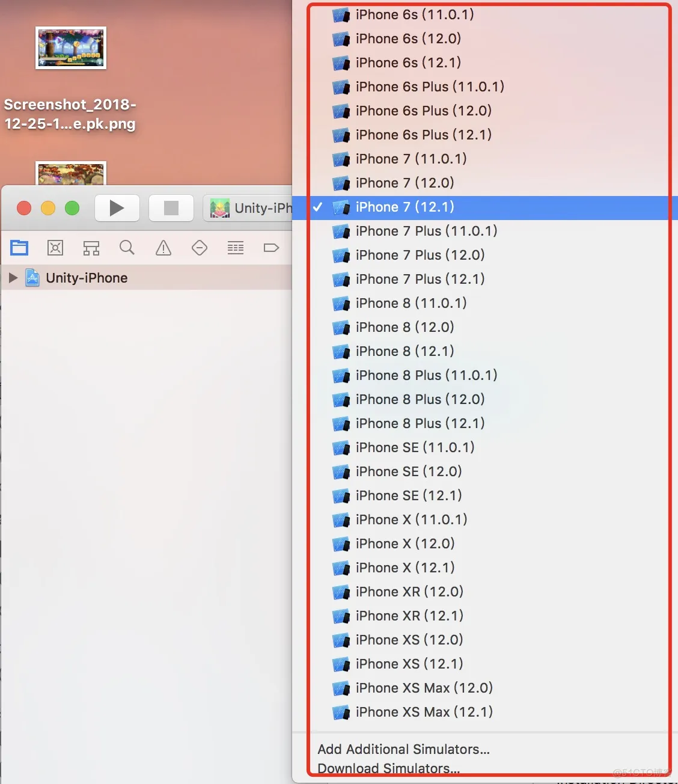Pick iPhone 8 (12.0) as destination
This screenshot has width=678, height=784.
click(x=485, y=327)
